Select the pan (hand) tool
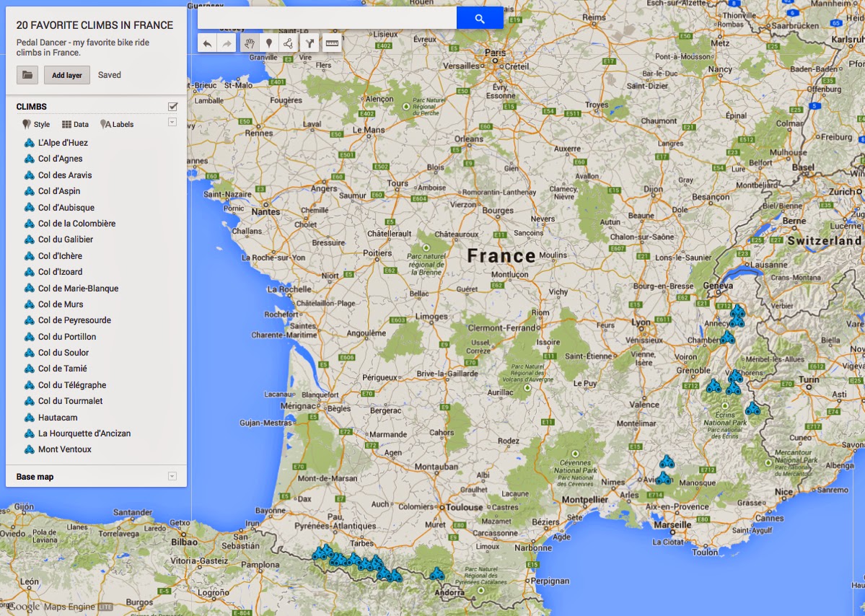The image size is (865, 616). 250,43
